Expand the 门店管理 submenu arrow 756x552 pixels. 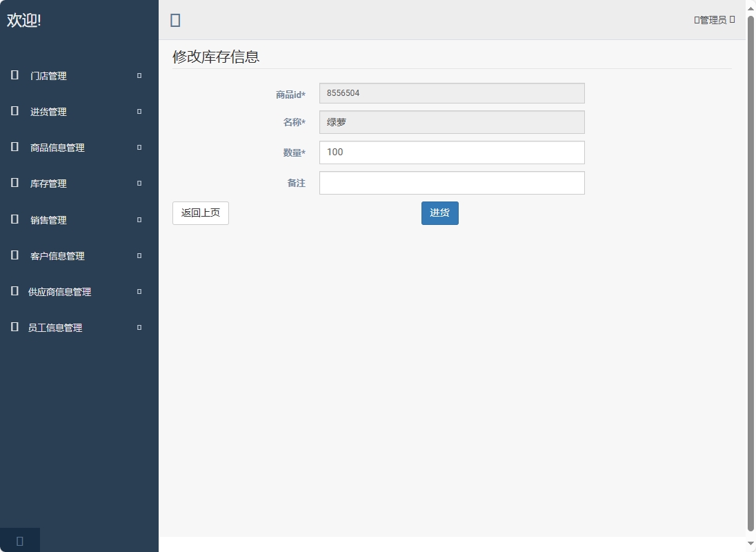coord(138,75)
